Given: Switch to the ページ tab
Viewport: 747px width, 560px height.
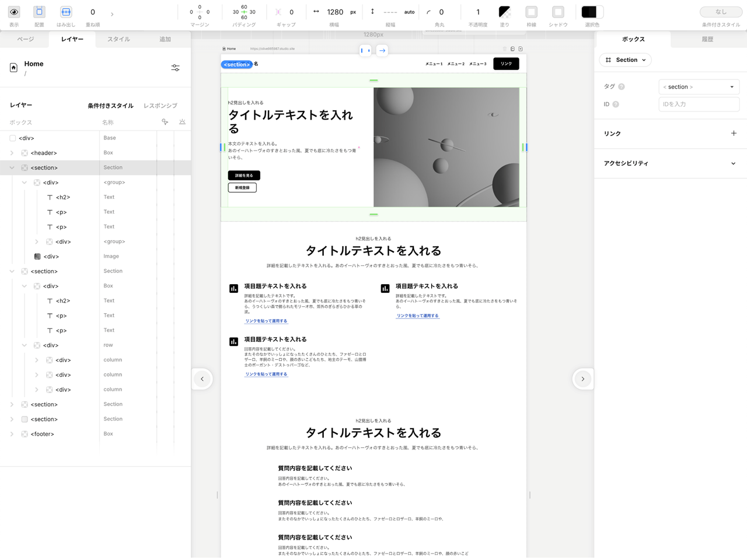Looking at the screenshot, I should pos(26,39).
